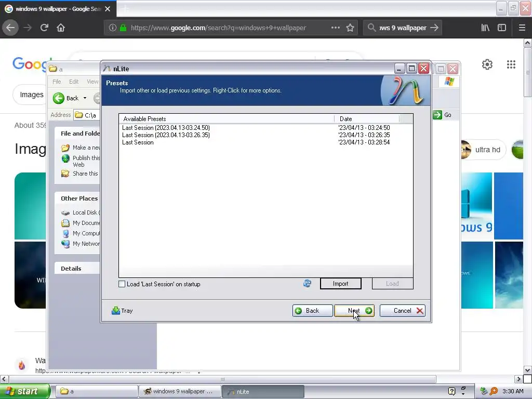Viewport: 532px width, 399px height.
Task: Open My Computer in Other Places
Action: [x=81, y=233]
